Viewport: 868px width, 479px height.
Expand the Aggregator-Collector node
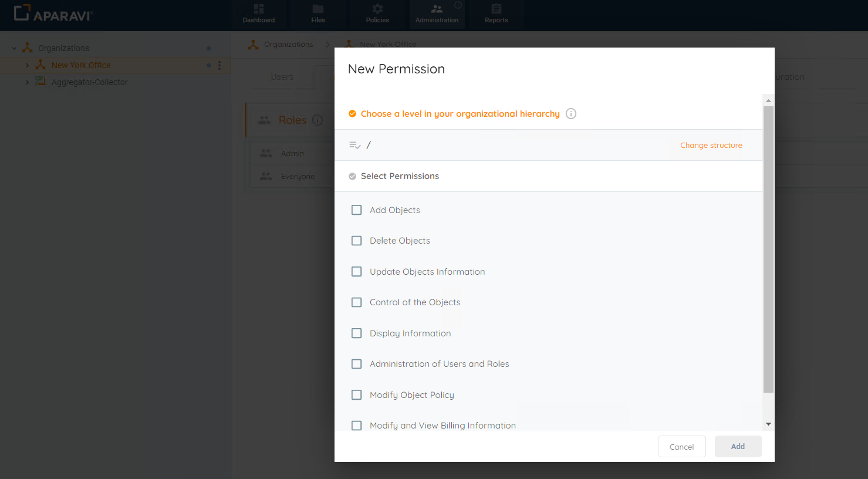click(26, 82)
